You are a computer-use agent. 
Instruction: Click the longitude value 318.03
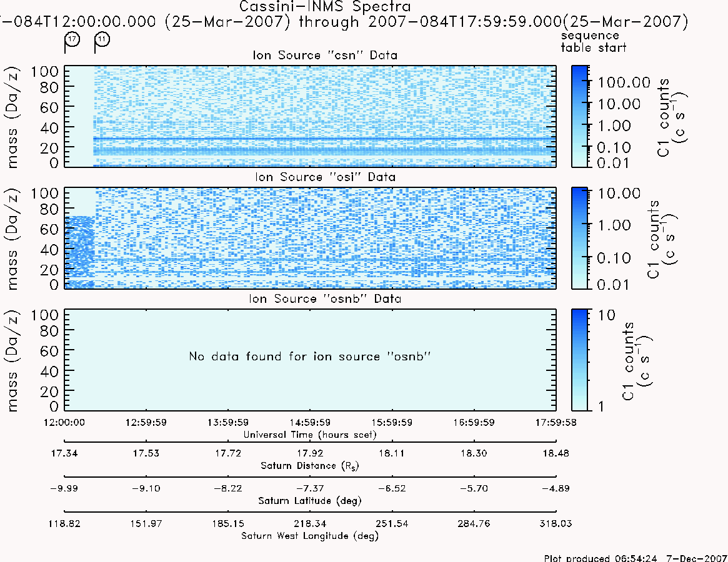[x=556, y=523]
